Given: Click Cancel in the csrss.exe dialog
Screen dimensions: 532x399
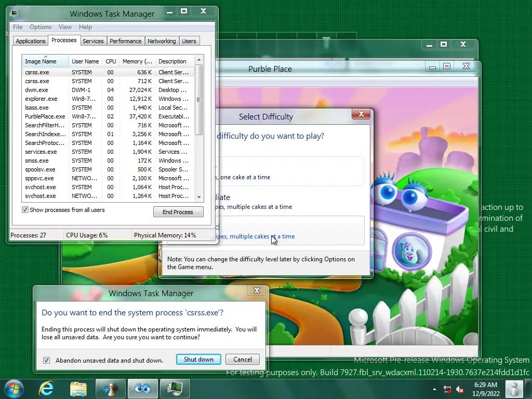Looking at the screenshot, I should (243, 360).
